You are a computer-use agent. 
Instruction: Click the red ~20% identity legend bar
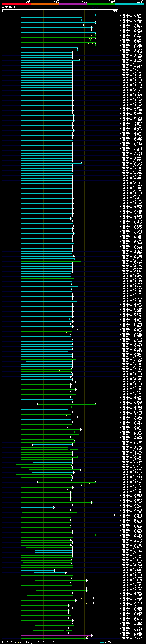[16, 4]
